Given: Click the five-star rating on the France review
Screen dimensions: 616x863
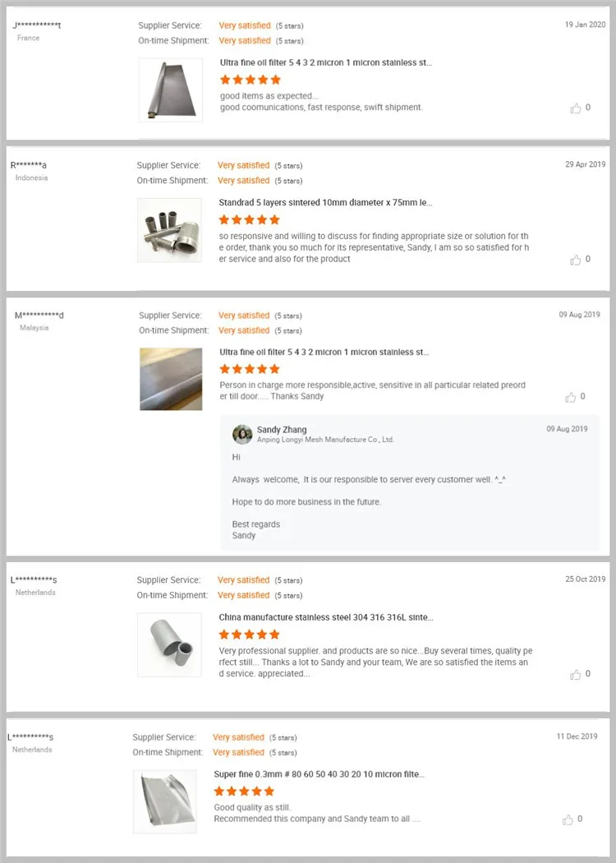Looking at the screenshot, I should coord(251,80).
